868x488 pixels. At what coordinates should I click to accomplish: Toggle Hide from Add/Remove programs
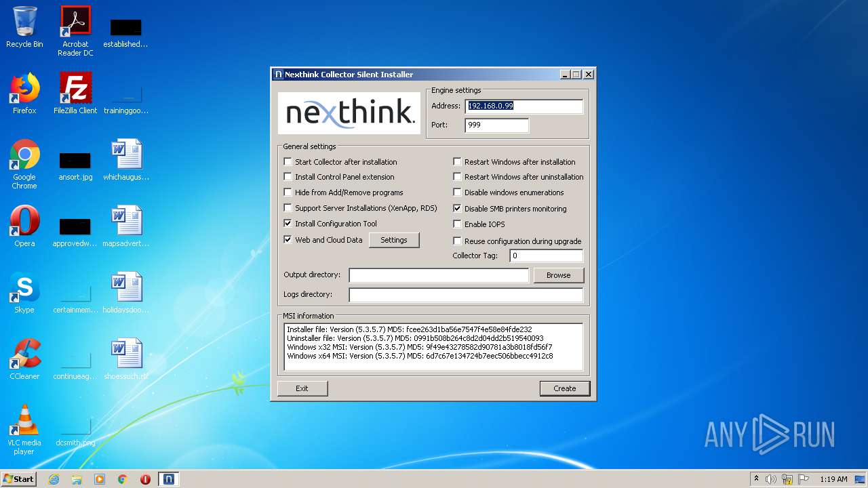point(288,192)
